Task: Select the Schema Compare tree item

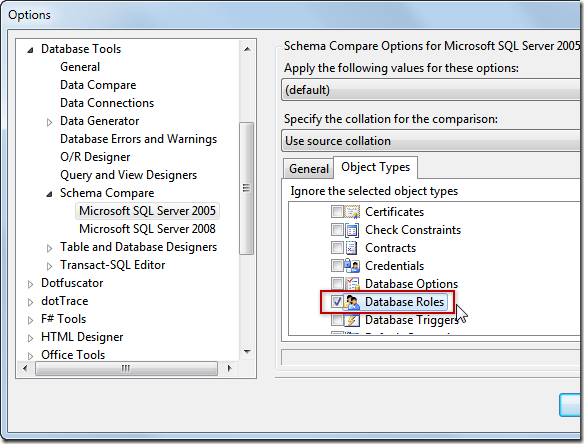Action: pos(107,193)
